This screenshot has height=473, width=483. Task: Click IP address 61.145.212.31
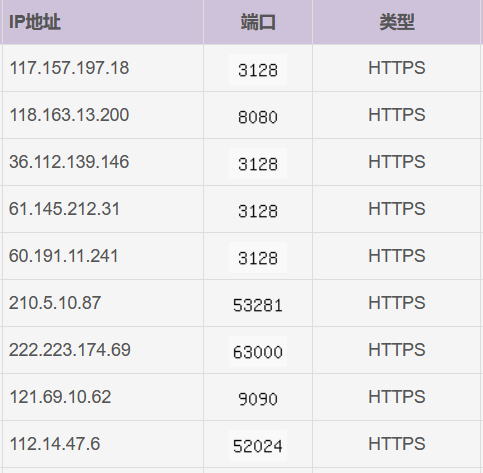coord(64,209)
